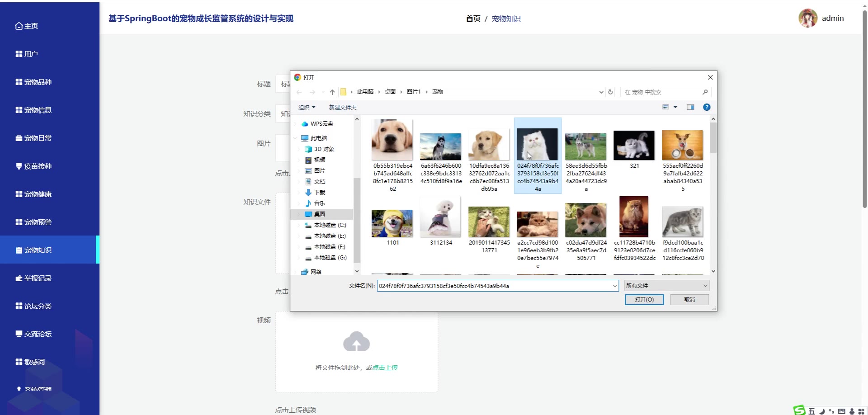Click the Sogou input method S icon
This screenshot has width=868, height=415.
click(x=799, y=410)
